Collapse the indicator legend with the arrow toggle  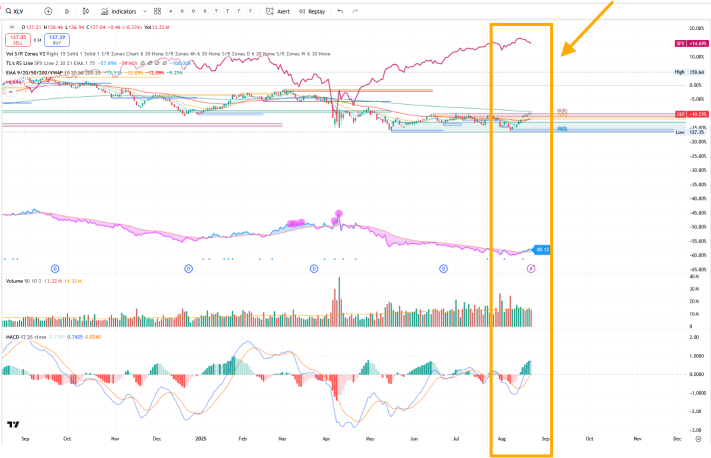[11, 92]
